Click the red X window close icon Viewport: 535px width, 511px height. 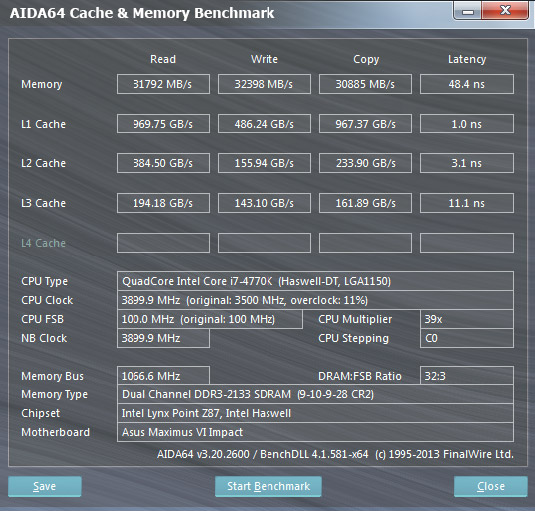[505, 11]
